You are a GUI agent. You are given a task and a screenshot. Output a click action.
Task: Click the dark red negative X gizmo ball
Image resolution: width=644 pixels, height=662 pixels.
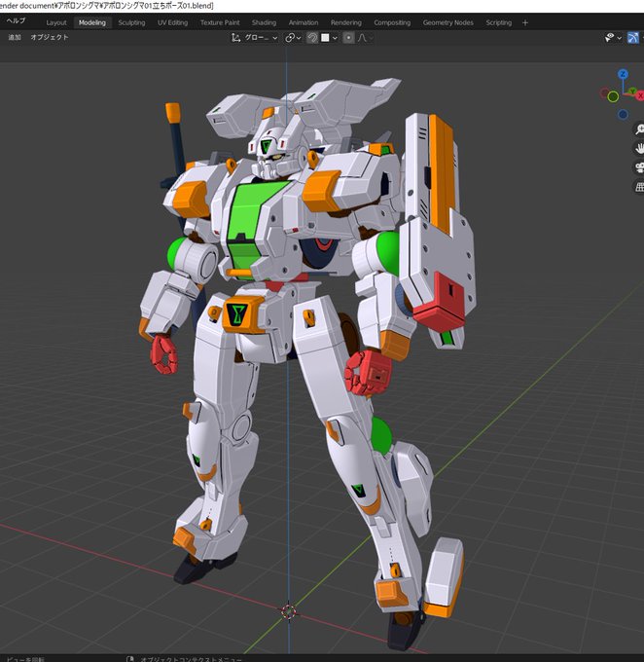[604, 92]
